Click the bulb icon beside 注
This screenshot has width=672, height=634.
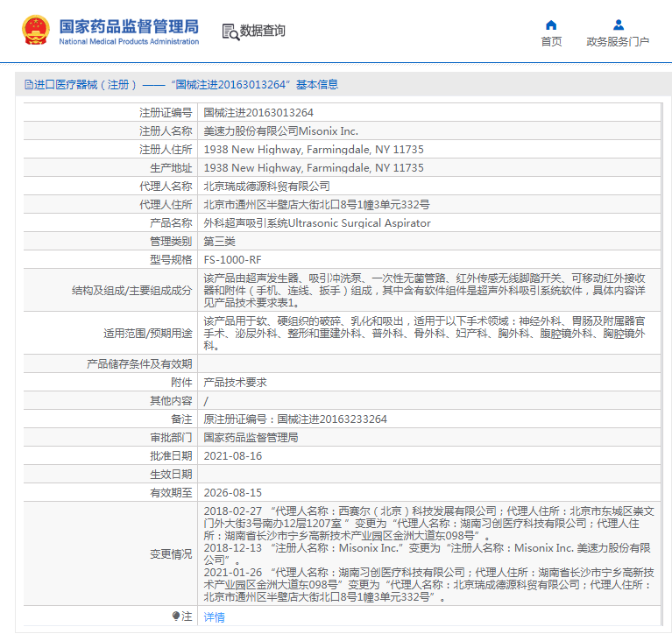[x=176, y=616]
